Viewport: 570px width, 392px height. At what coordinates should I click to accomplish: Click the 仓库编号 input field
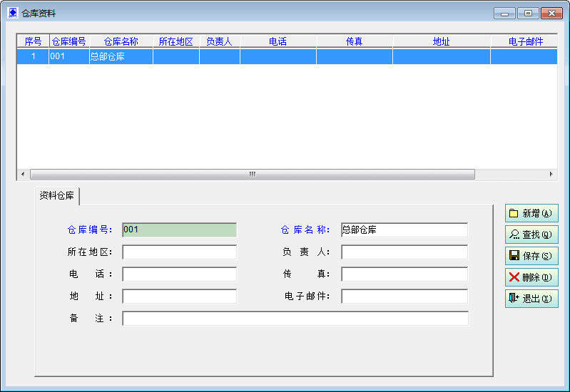click(179, 230)
